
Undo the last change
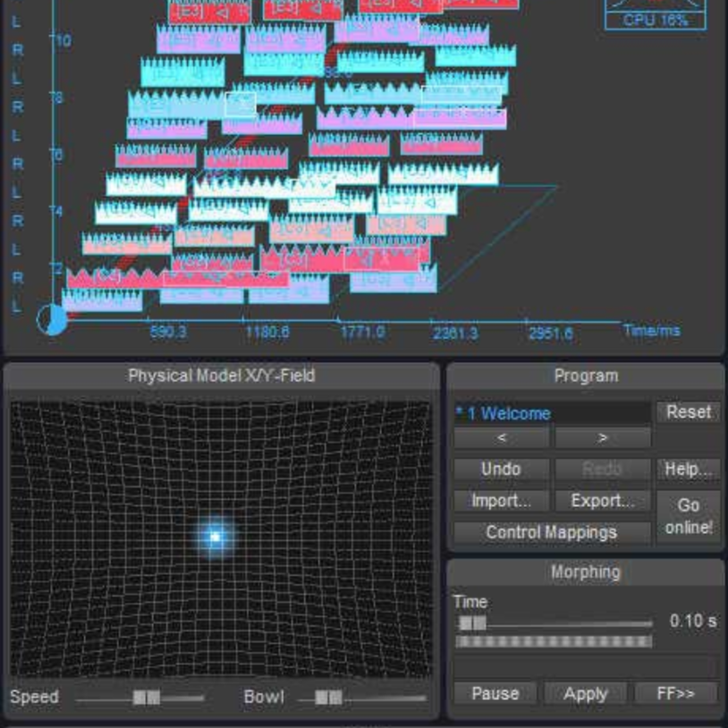501,470
